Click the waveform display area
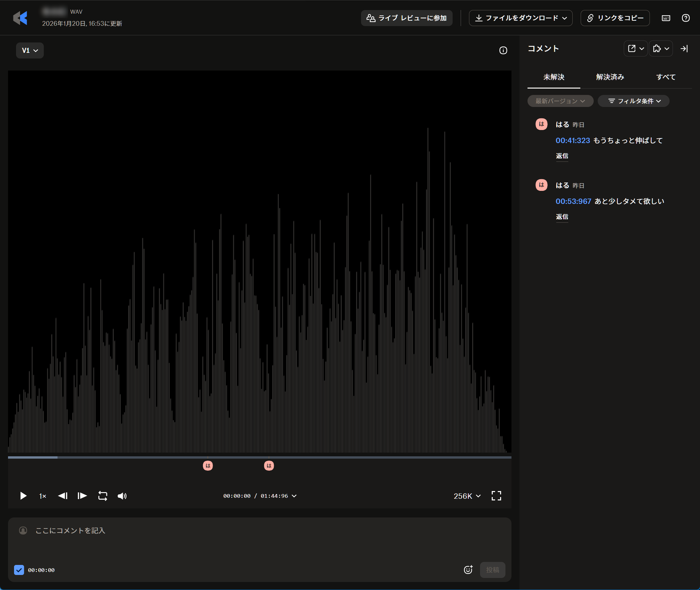 coord(259,261)
